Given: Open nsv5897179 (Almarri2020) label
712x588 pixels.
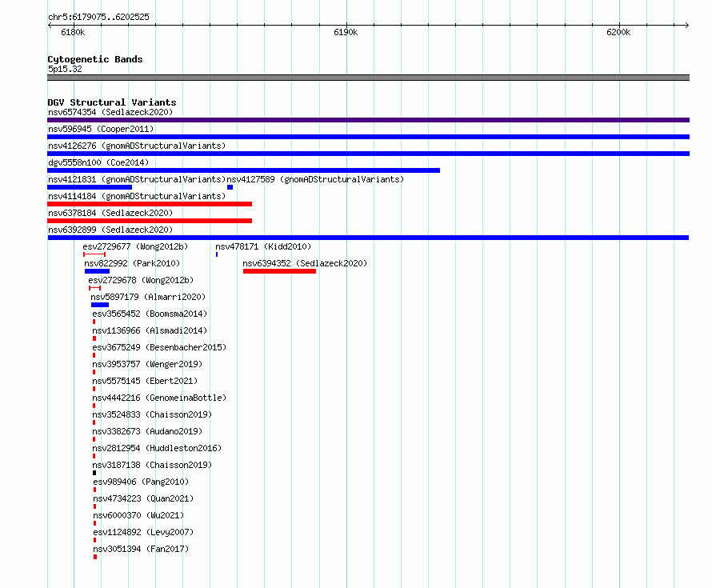Looking at the screenshot, I should coord(148,297).
